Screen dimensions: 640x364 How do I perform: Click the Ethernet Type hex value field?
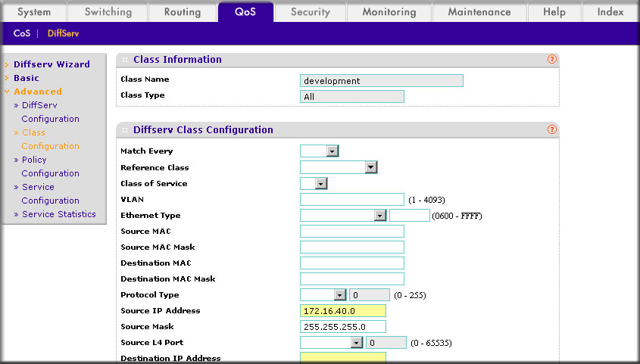click(410, 215)
